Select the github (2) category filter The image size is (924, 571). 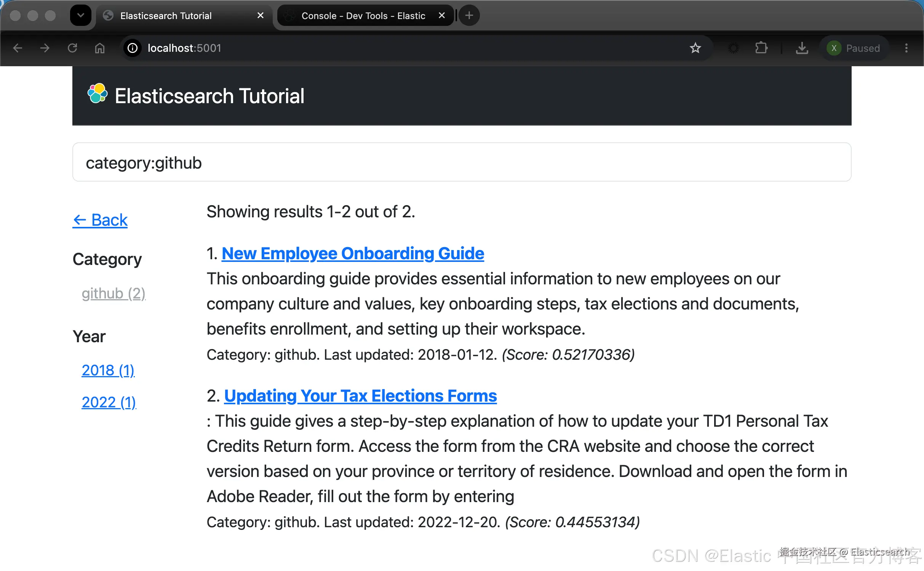tap(114, 293)
